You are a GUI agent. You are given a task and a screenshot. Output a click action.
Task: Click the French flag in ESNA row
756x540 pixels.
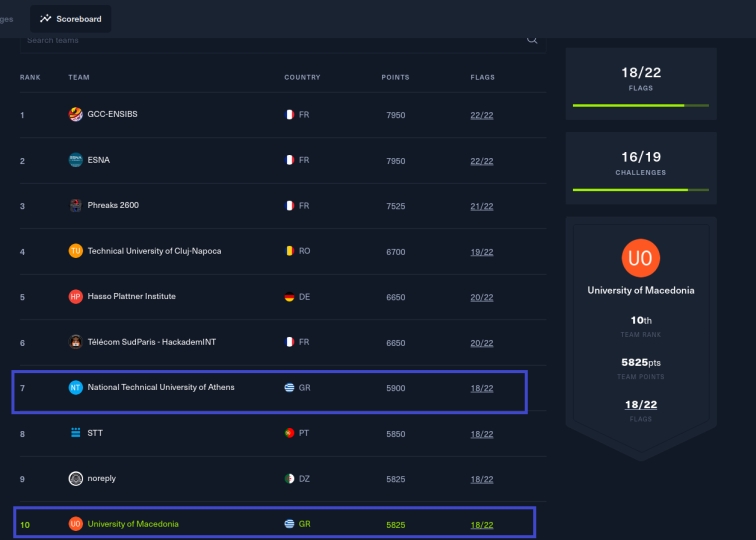[x=289, y=160]
